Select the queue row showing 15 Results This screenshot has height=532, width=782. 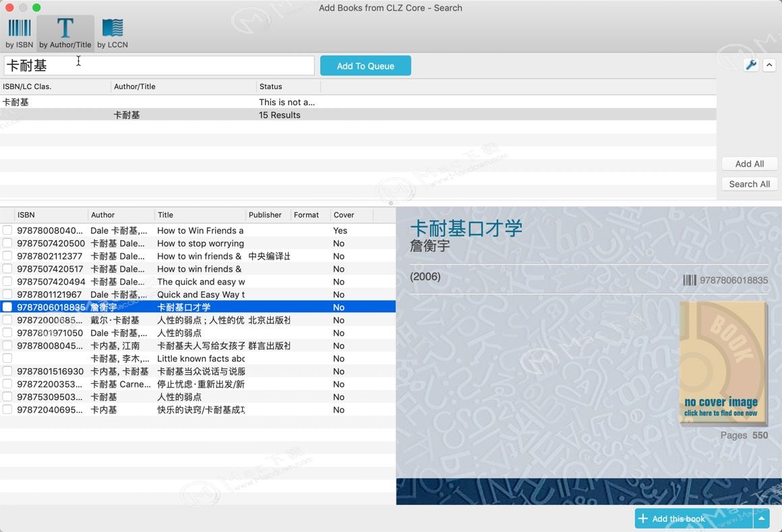click(x=358, y=115)
